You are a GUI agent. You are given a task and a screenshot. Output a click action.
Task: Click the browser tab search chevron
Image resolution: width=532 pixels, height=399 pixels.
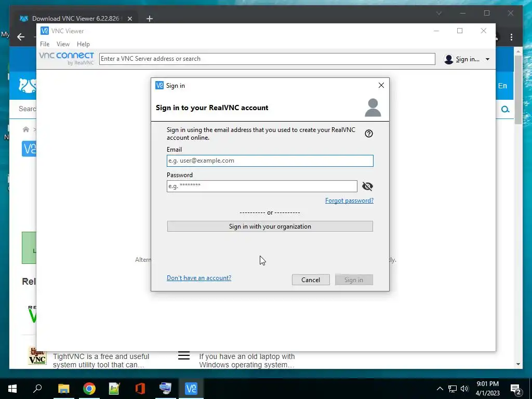(x=438, y=13)
